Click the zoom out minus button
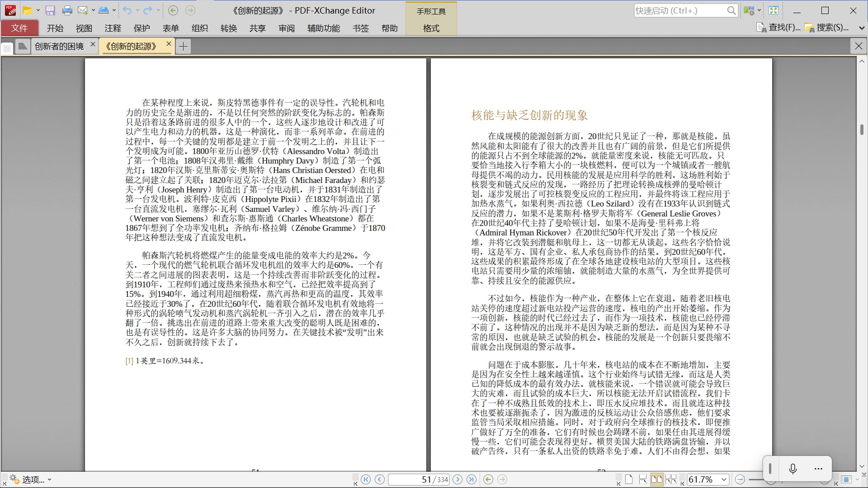Screen dimensions: 868x488 (x=740, y=479)
